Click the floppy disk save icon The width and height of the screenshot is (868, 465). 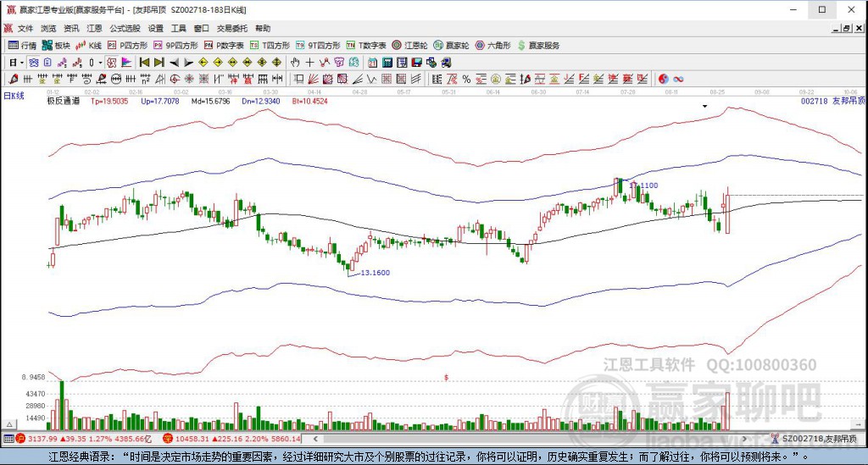coord(417,63)
